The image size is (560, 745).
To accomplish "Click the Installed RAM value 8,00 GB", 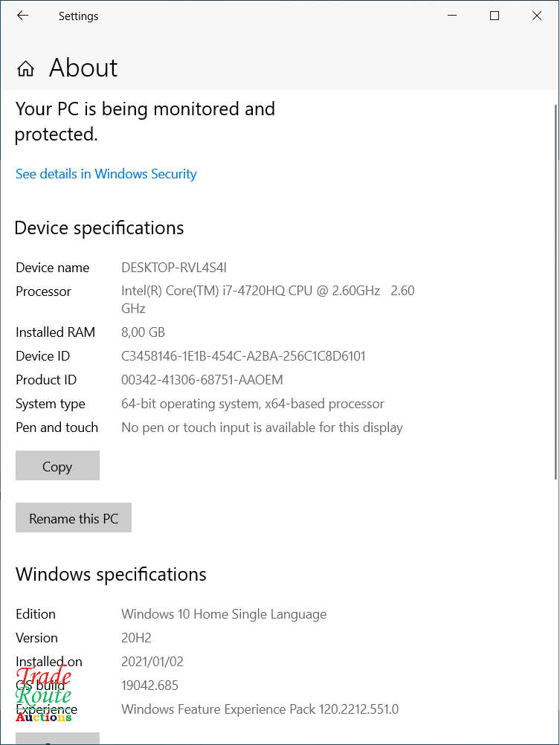I will (x=143, y=332).
